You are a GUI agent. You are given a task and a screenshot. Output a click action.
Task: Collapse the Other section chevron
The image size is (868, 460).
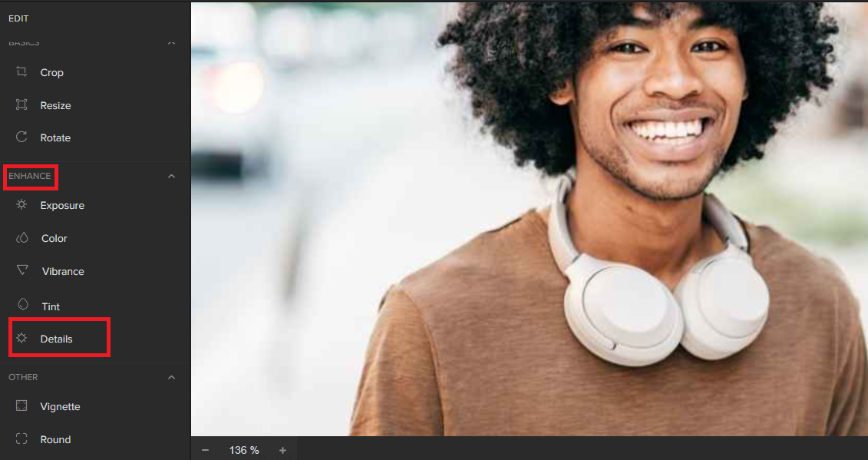pos(171,377)
